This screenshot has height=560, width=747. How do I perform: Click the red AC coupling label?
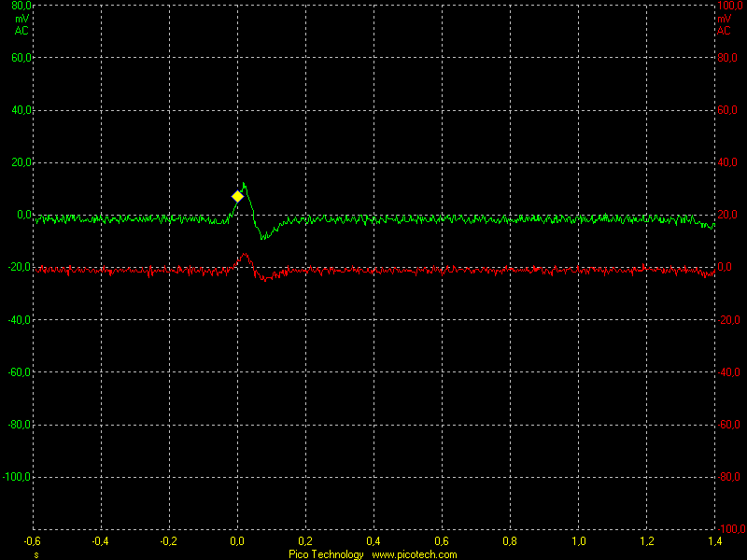tap(724, 30)
